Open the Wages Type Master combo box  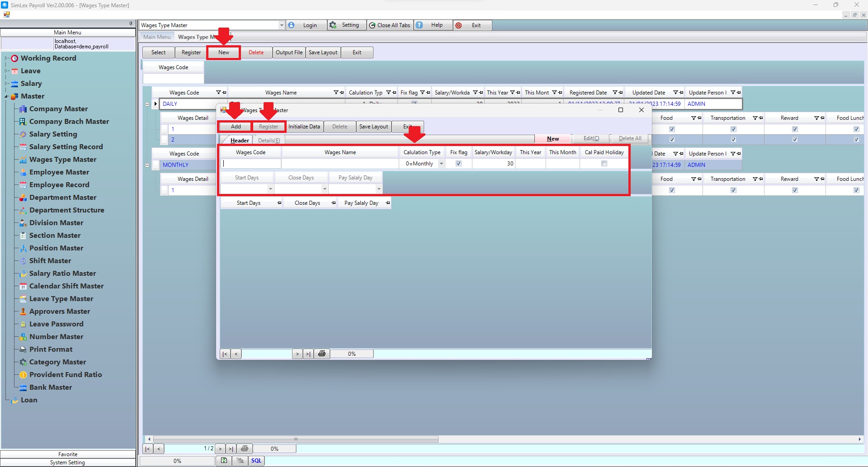(x=281, y=25)
